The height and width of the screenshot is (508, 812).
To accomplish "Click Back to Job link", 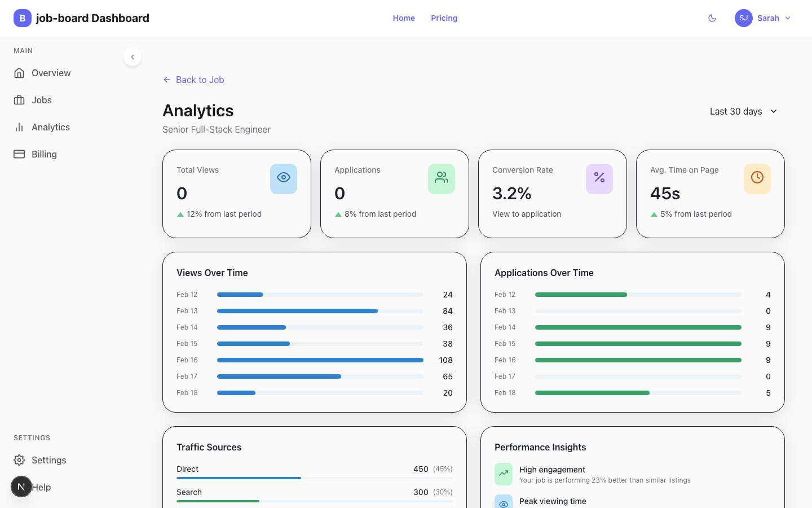I will (x=193, y=80).
